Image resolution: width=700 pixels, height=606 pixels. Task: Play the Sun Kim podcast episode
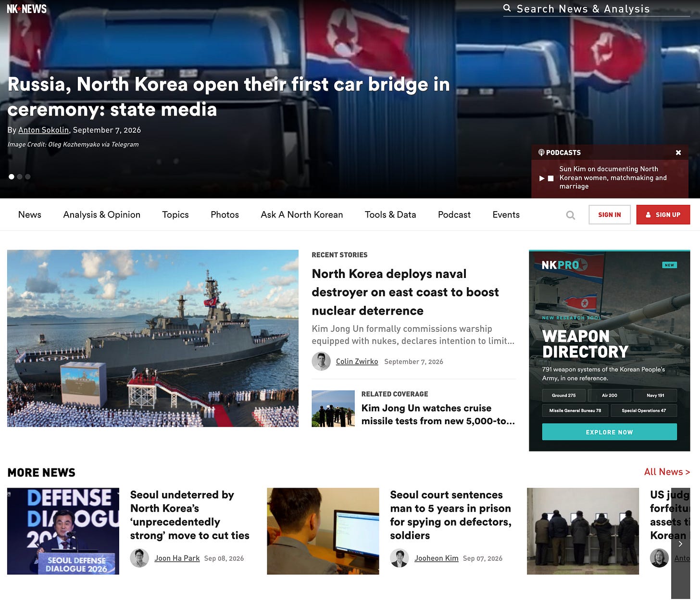click(542, 178)
